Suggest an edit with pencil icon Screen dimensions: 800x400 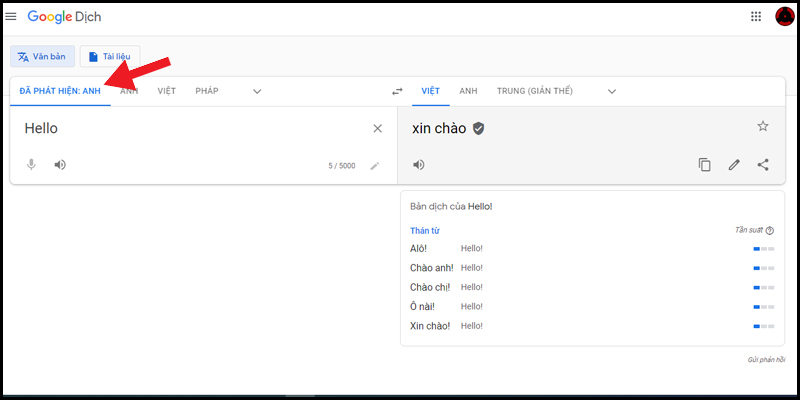click(734, 165)
